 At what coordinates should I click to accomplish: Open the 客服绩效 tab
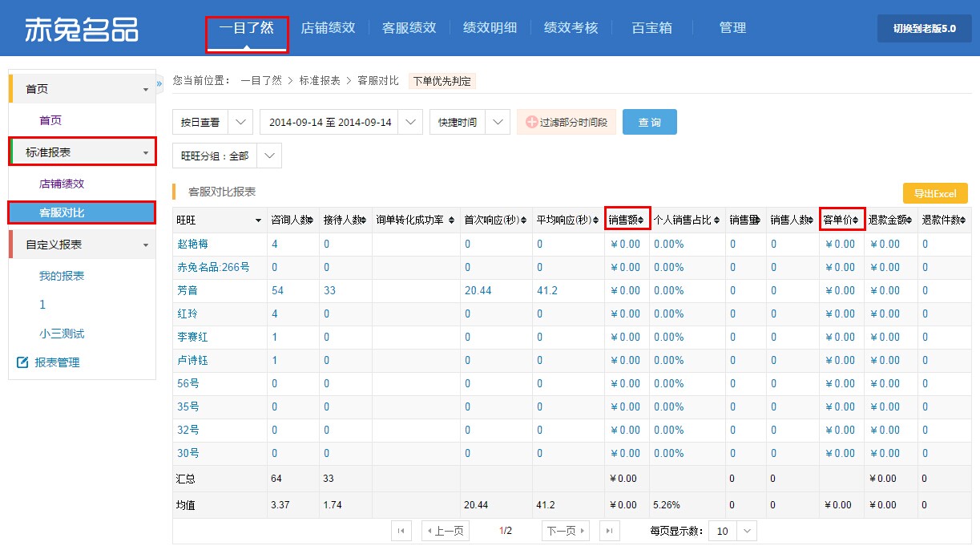tap(409, 28)
